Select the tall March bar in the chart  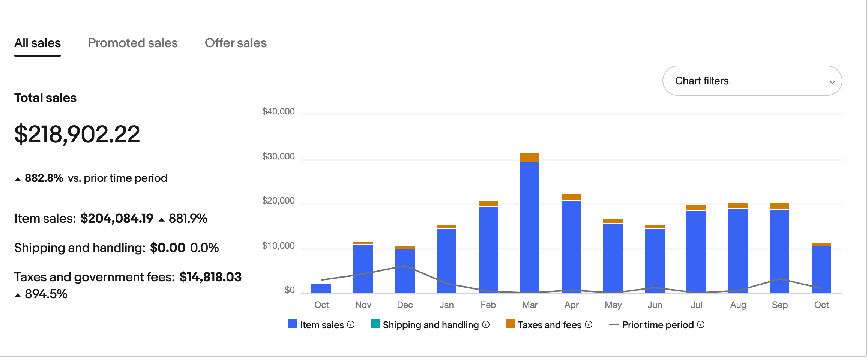coord(530,225)
